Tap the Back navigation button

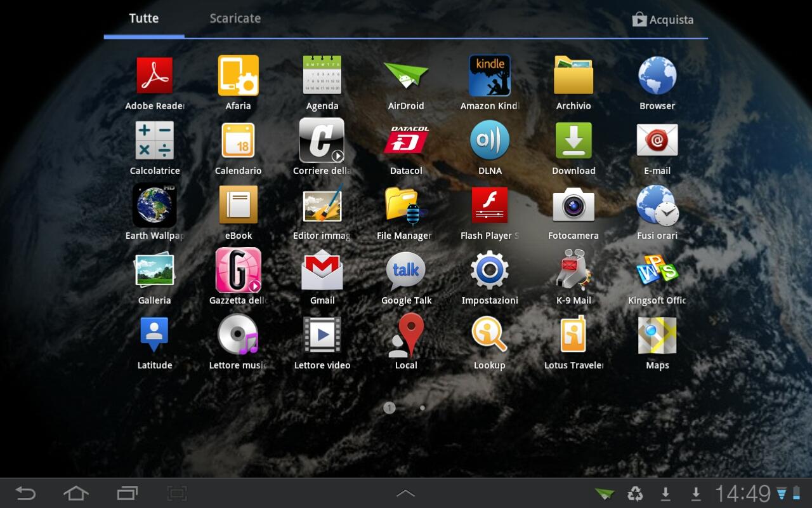25,493
